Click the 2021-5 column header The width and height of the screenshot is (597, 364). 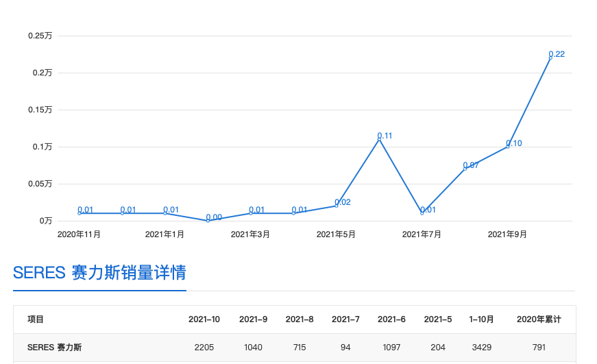438,319
